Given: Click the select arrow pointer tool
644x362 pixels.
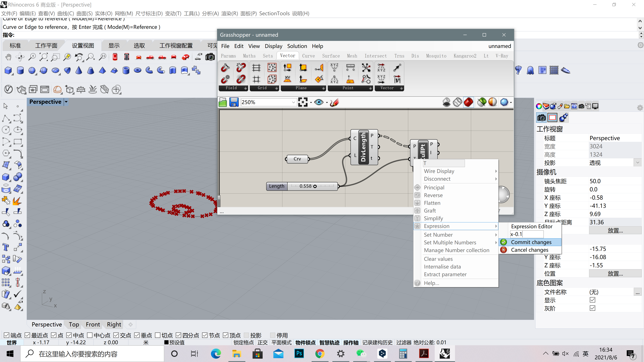Looking at the screenshot, I should pyautogui.click(x=6, y=106).
